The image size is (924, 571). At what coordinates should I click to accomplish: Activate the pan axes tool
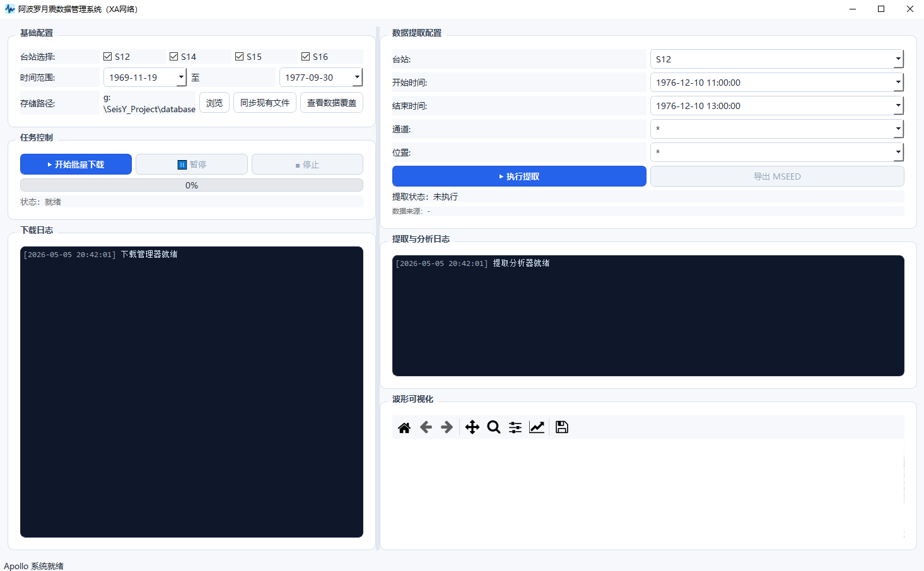pyautogui.click(x=472, y=427)
